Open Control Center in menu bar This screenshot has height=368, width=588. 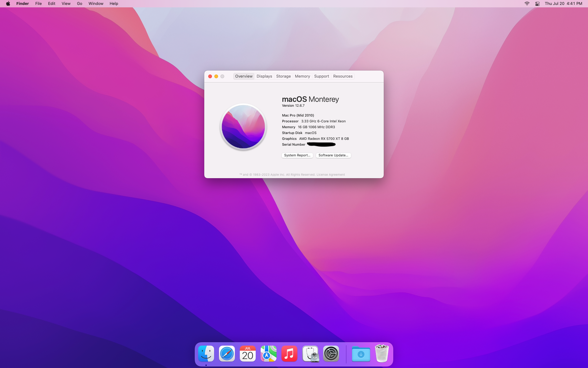537,4
